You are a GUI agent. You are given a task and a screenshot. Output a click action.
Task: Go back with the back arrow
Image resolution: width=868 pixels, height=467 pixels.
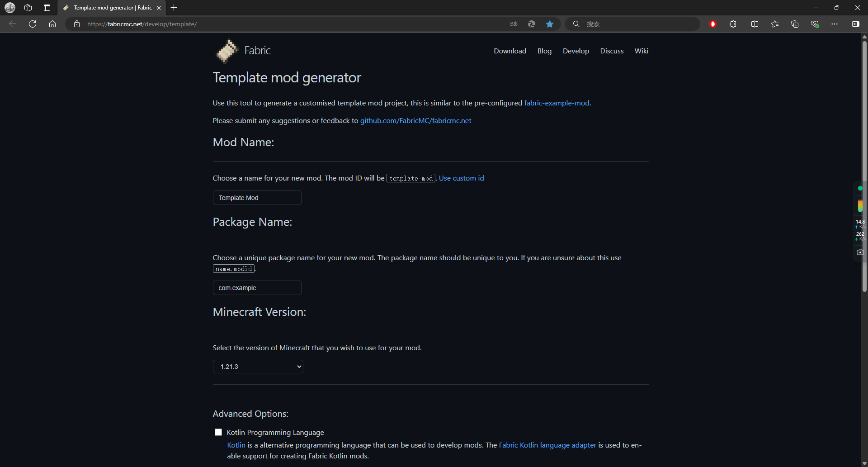click(13, 24)
